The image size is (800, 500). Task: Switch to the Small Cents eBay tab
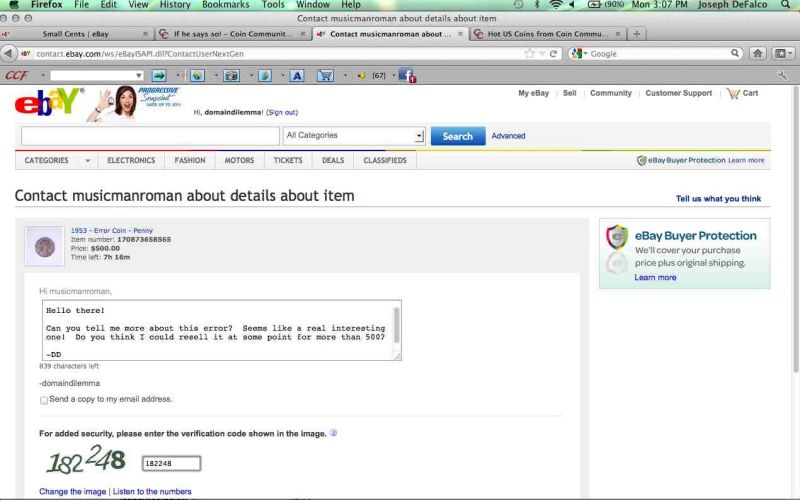tap(76, 34)
